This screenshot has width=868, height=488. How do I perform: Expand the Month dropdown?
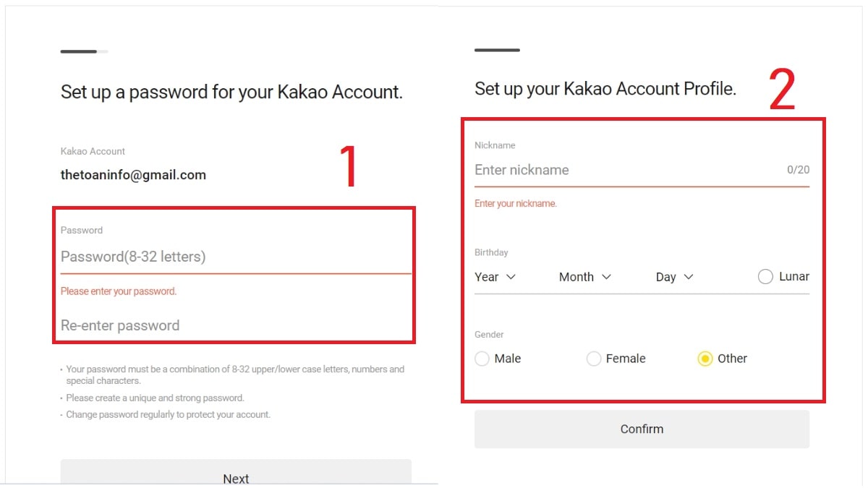[x=584, y=277]
